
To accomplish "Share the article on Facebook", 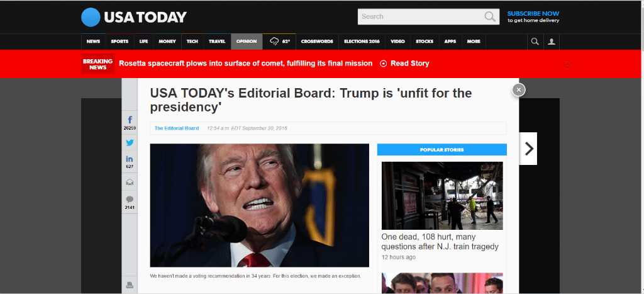I will [130, 123].
